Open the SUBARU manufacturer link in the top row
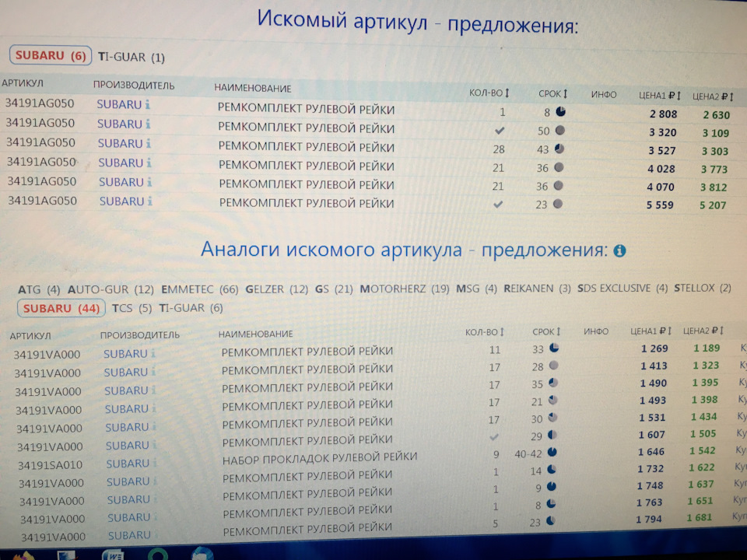 pos(121,103)
